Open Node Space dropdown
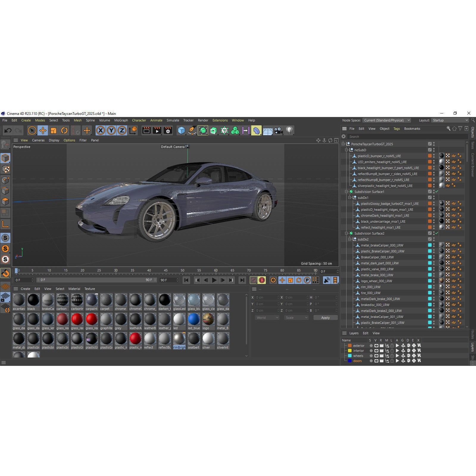476x476 pixels. pos(387,120)
